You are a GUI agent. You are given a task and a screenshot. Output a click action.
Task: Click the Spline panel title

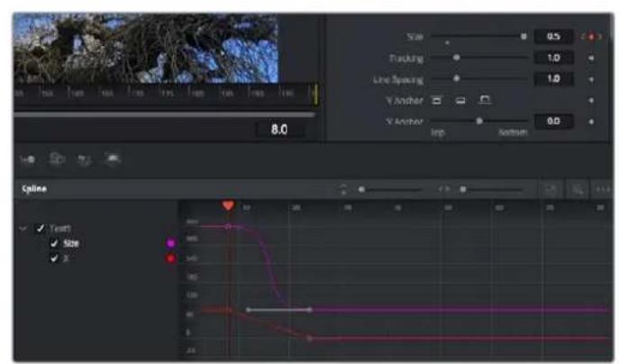pyautogui.click(x=34, y=188)
